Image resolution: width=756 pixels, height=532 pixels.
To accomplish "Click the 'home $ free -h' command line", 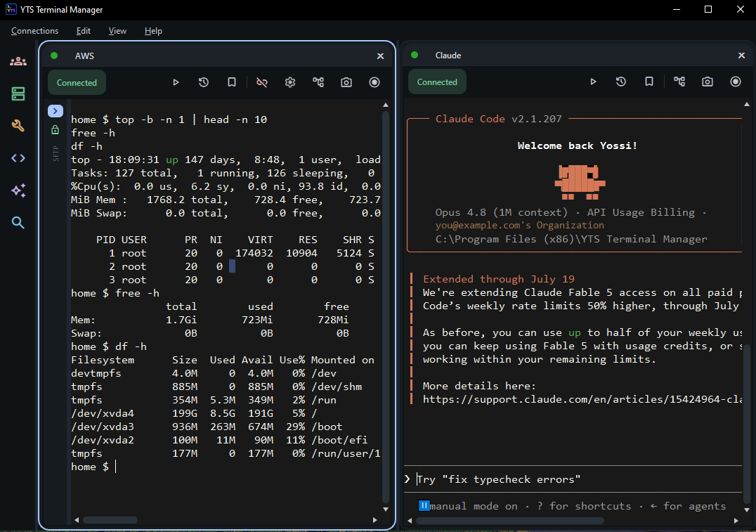I will 115,293.
